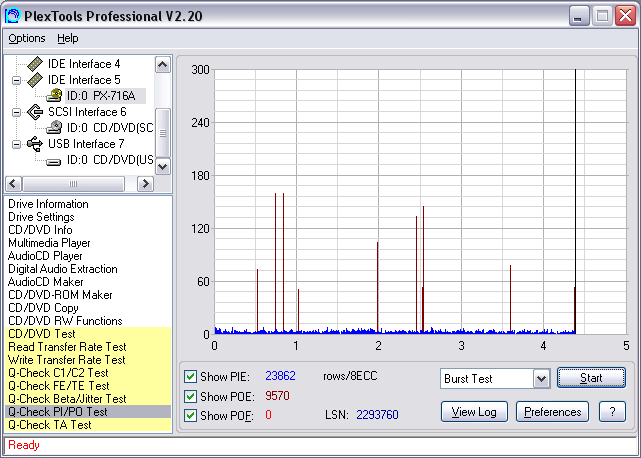
Task: Click the vertical scrollbar thumb of tree
Action: coord(163,133)
